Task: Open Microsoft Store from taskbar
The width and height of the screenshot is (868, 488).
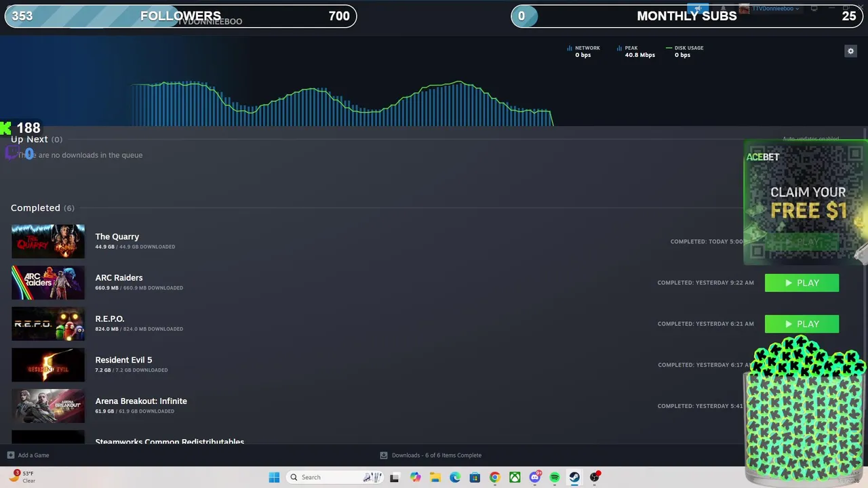Action: [475, 477]
